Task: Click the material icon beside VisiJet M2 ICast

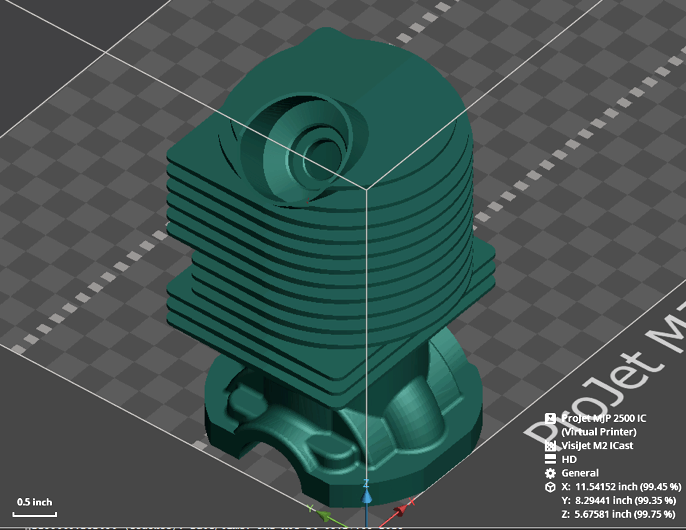Action: 550,446
